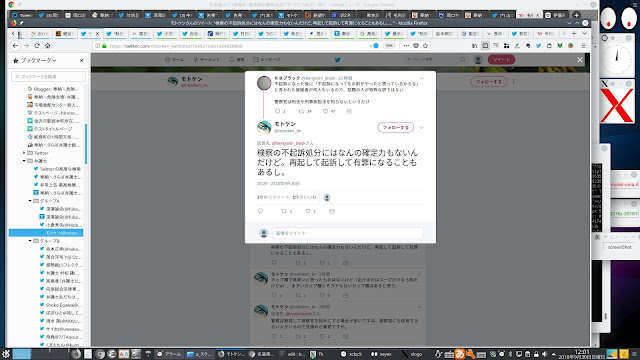
Task: Reply icon on Kbブラック parent tweet
Action: point(278,111)
